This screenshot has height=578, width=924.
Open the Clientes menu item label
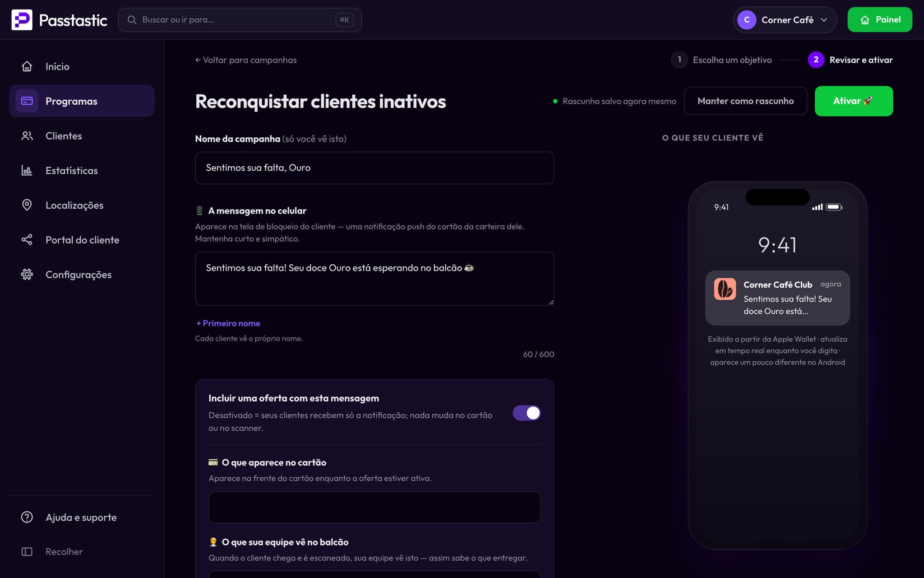click(64, 136)
